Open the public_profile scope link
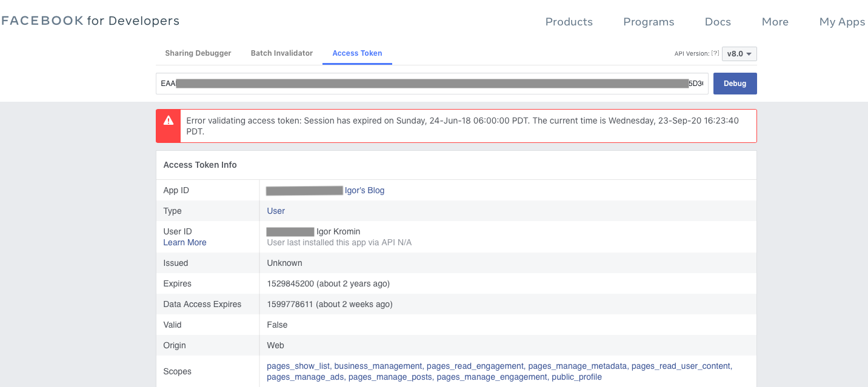868x387 pixels. pos(576,377)
